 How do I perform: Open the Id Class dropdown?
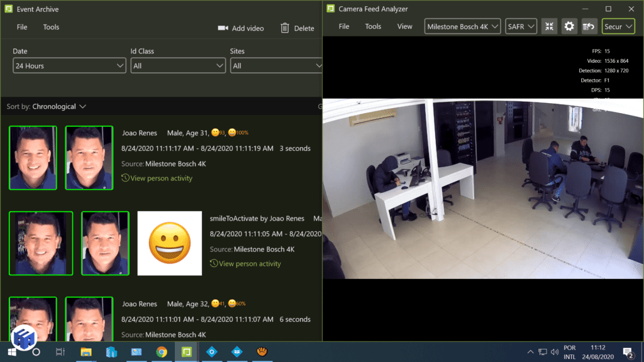[178, 65]
